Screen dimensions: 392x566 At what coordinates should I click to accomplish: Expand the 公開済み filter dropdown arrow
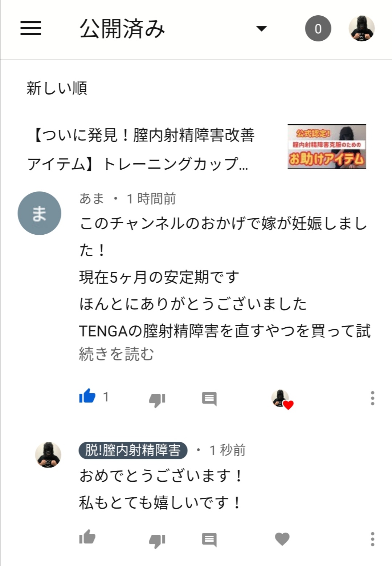[261, 28]
